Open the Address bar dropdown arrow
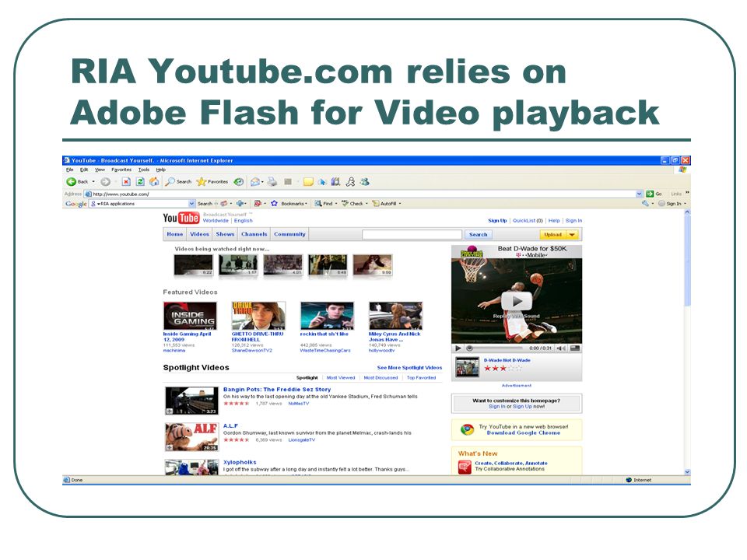 click(x=640, y=194)
